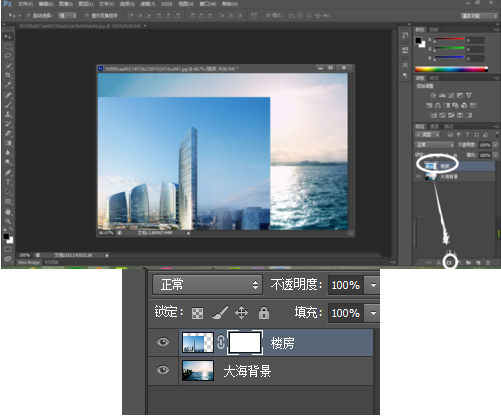The height and width of the screenshot is (418, 501).
Task: Open the 编辑(E) menu
Action: point(46,4)
